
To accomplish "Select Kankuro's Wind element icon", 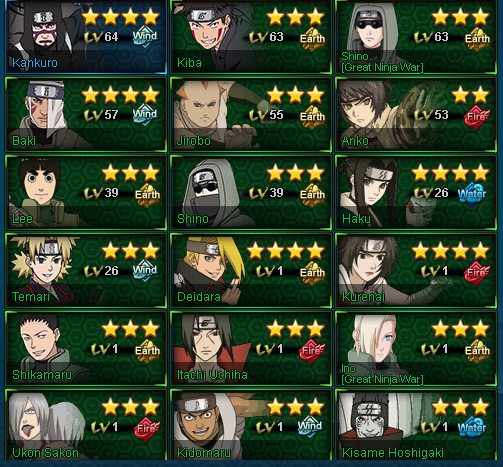I will [x=145, y=36].
